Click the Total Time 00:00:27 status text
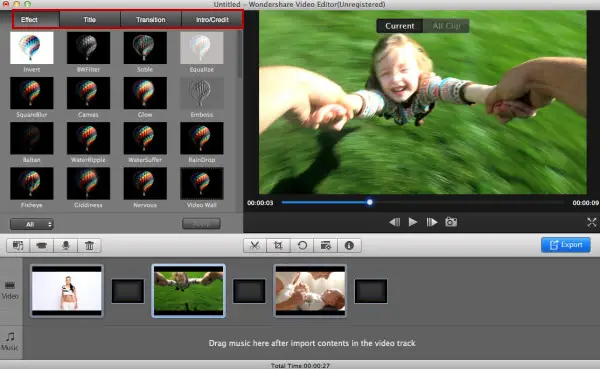The height and width of the screenshot is (369, 600). pos(300,366)
